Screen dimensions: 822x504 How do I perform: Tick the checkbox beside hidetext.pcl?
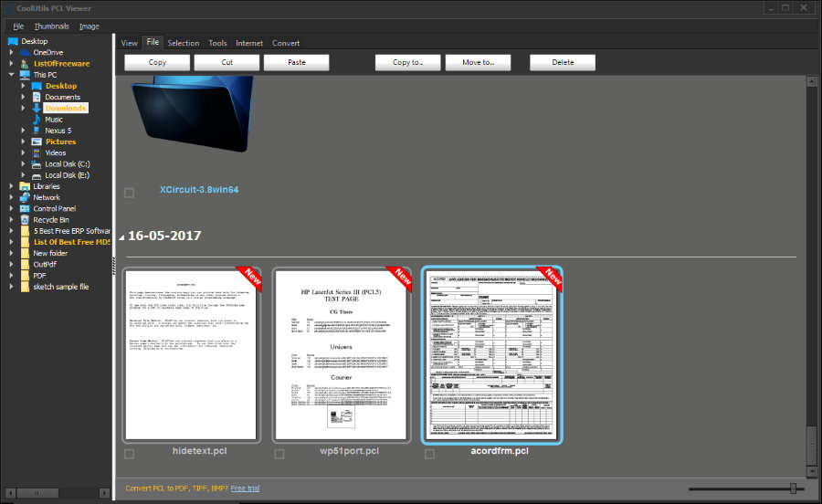point(129,454)
